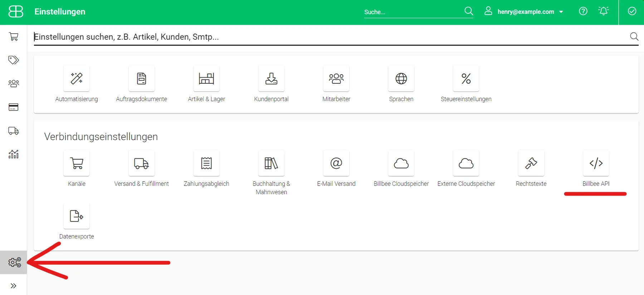Open Billbee API settings
This screenshot has height=295, width=644.
tap(596, 163)
